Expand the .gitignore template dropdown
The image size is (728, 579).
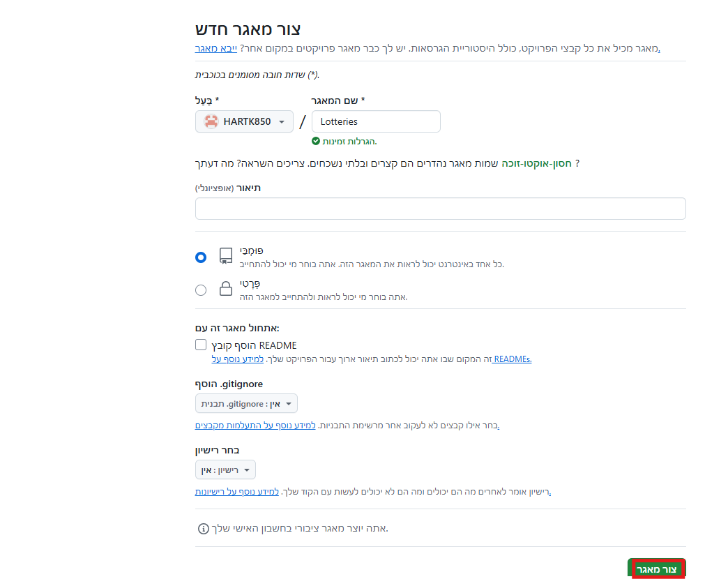click(246, 403)
